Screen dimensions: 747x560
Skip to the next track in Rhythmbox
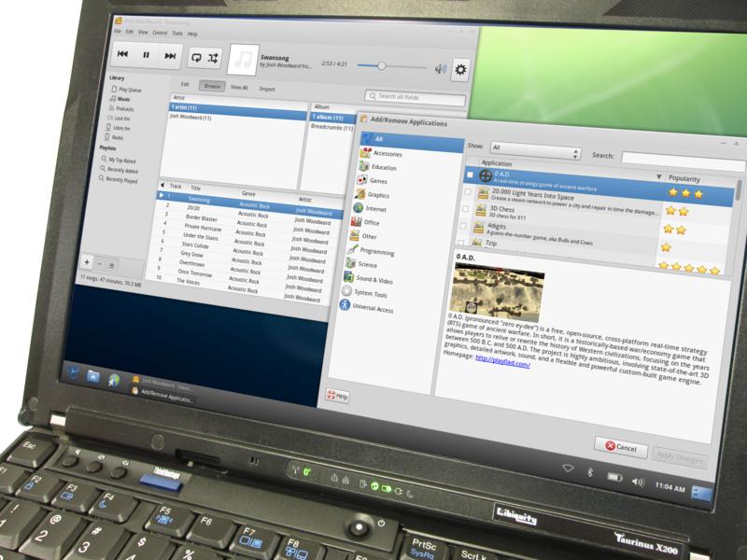pyautogui.click(x=170, y=56)
